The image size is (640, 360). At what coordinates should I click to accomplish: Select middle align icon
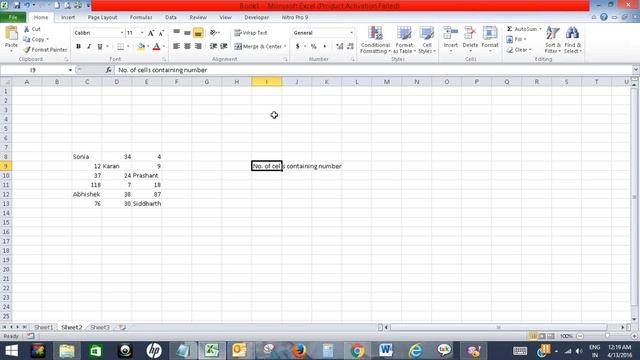tap(187, 33)
